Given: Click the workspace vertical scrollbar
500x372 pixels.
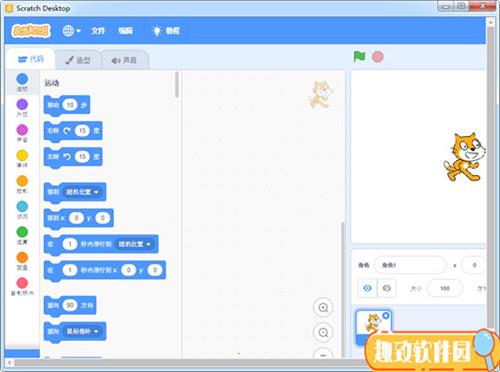Looking at the screenshot, I should click(342, 290).
